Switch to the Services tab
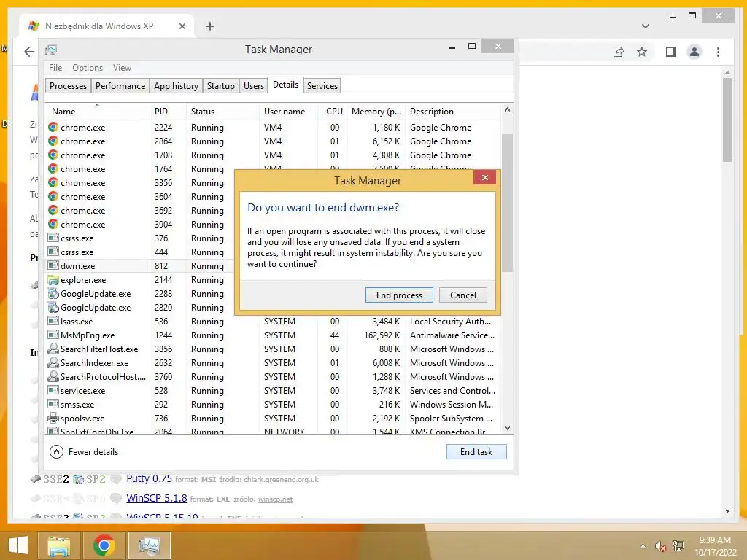 [322, 86]
